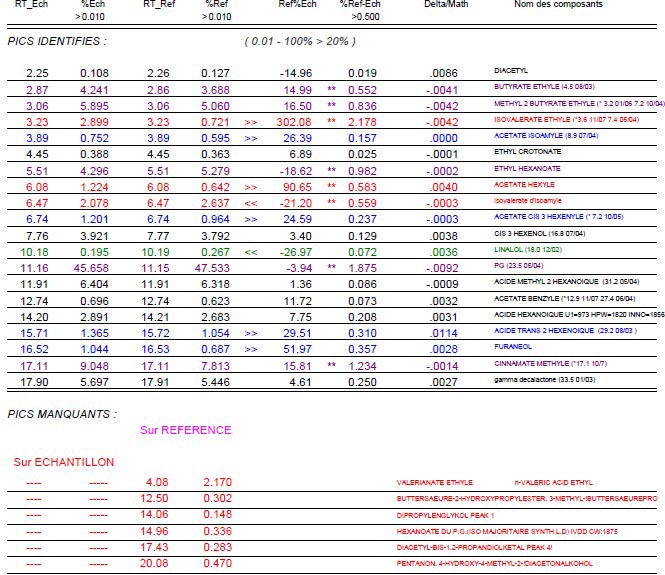This screenshot has width=665, height=575.
Task: Select the %Ref column header
Action: click(x=216, y=4)
